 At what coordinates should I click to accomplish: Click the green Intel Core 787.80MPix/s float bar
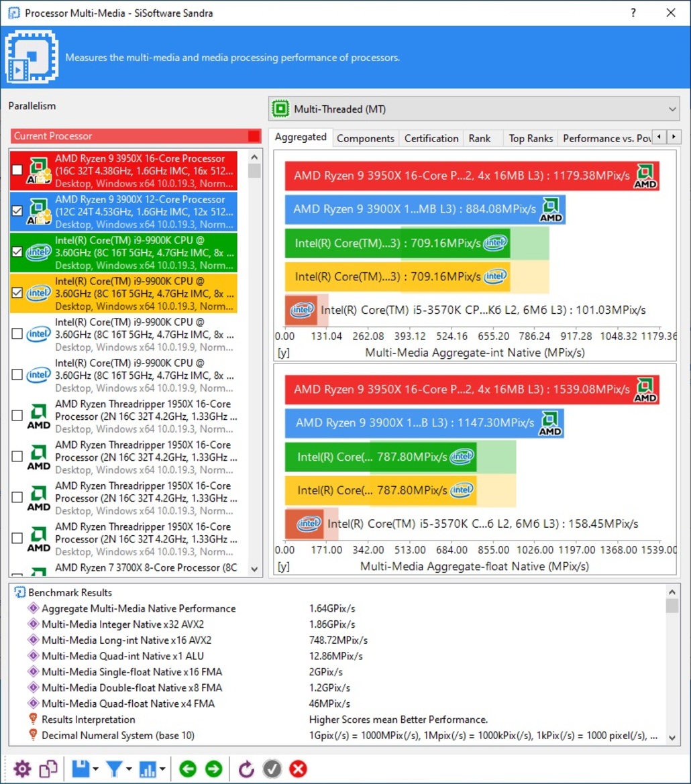coord(381,457)
